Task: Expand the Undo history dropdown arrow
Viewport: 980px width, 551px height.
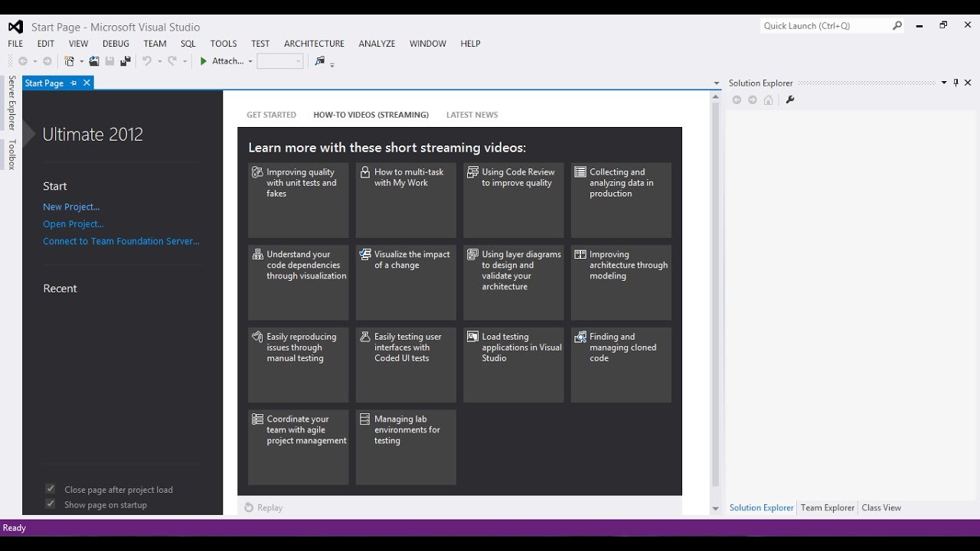Action: (x=159, y=61)
